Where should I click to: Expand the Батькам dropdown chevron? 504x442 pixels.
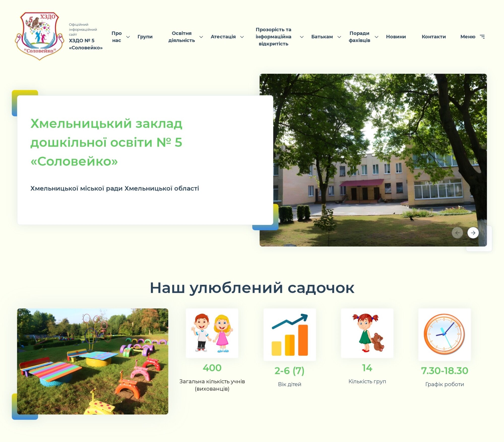tap(339, 37)
